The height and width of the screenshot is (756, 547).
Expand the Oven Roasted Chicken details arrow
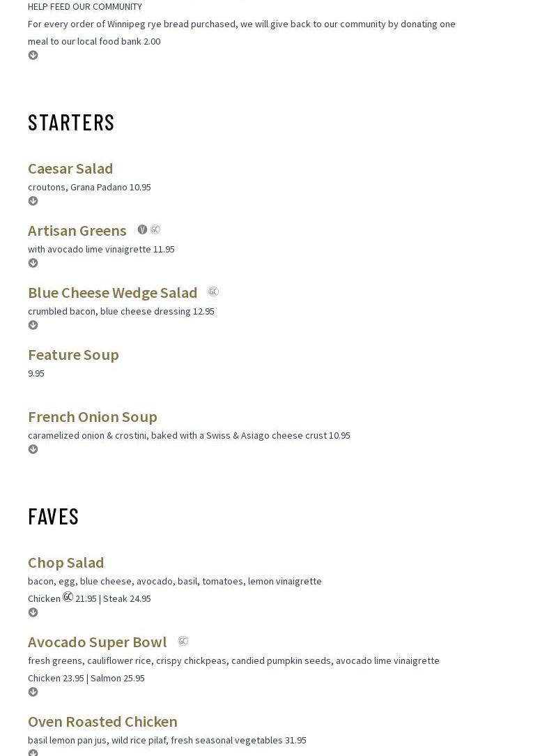(x=33, y=753)
